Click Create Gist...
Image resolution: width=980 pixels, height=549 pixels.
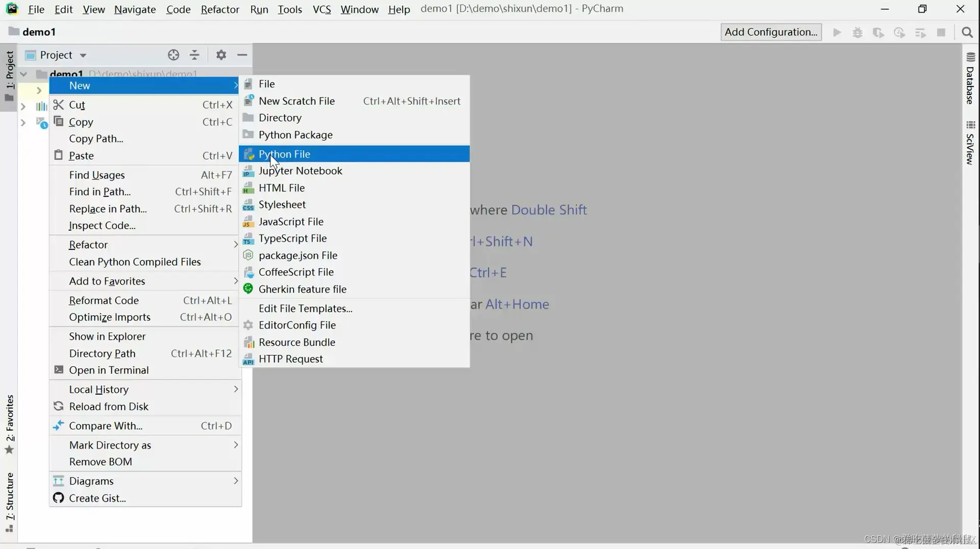145,498
